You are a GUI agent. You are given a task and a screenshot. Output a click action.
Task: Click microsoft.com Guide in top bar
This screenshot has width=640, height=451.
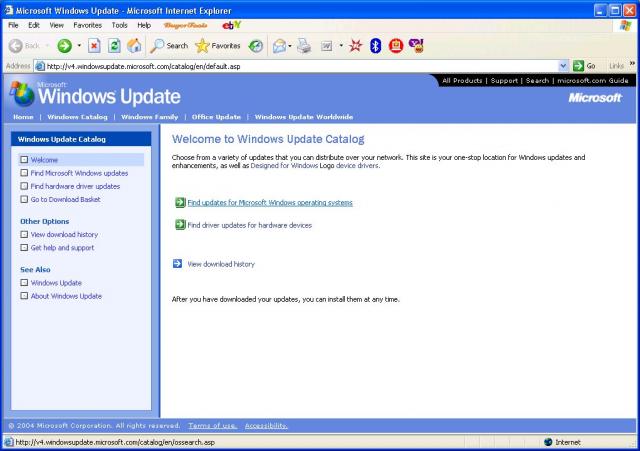click(x=593, y=81)
